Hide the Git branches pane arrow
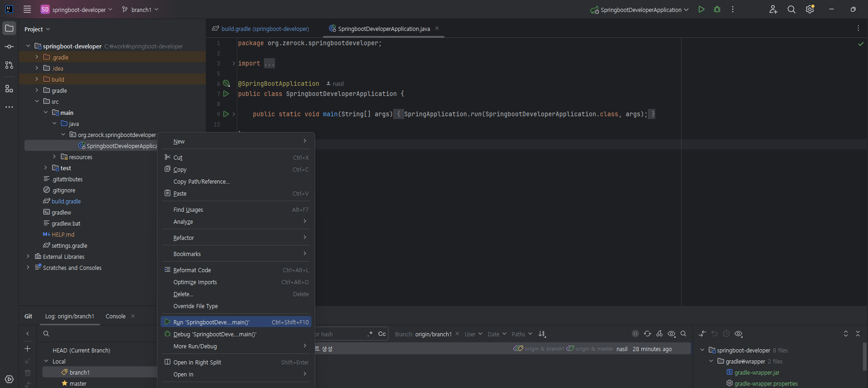Viewport: 868px width, 388px height. click(28, 334)
